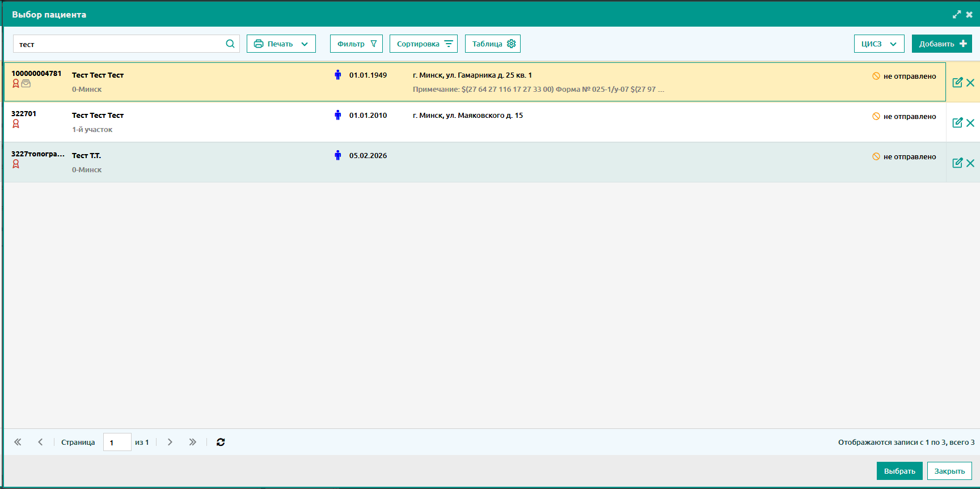The width and height of the screenshot is (980, 489).
Task: Edit the patient Тест Т.Т. record
Action: click(x=957, y=163)
